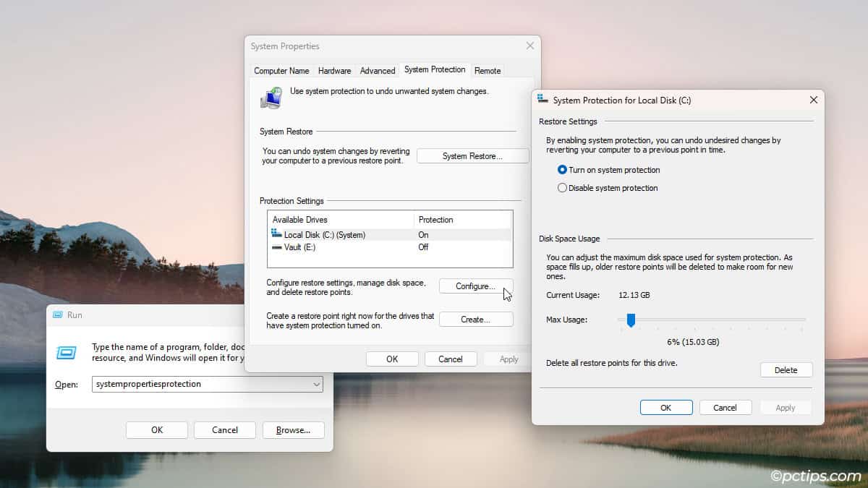This screenshot has width=868, height=488.
Task: Click the System Protection computer shield icon
Action: point(271,98)
